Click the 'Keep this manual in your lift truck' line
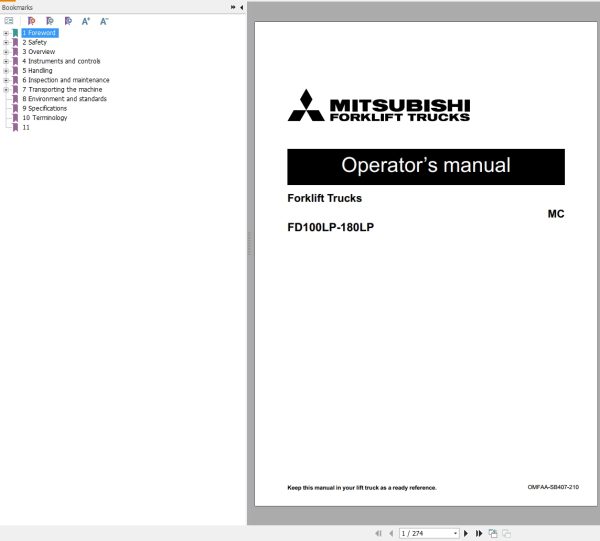 [x=362, y=487]
